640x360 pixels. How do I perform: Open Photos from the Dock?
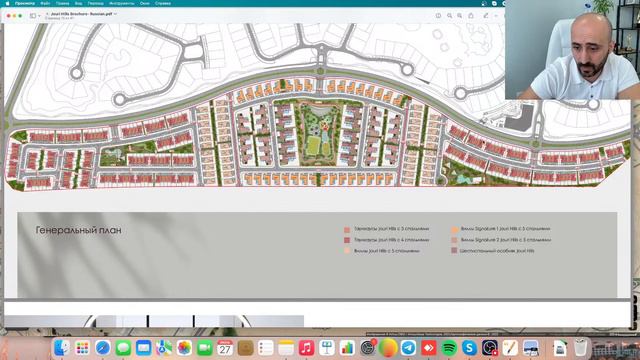184,348
